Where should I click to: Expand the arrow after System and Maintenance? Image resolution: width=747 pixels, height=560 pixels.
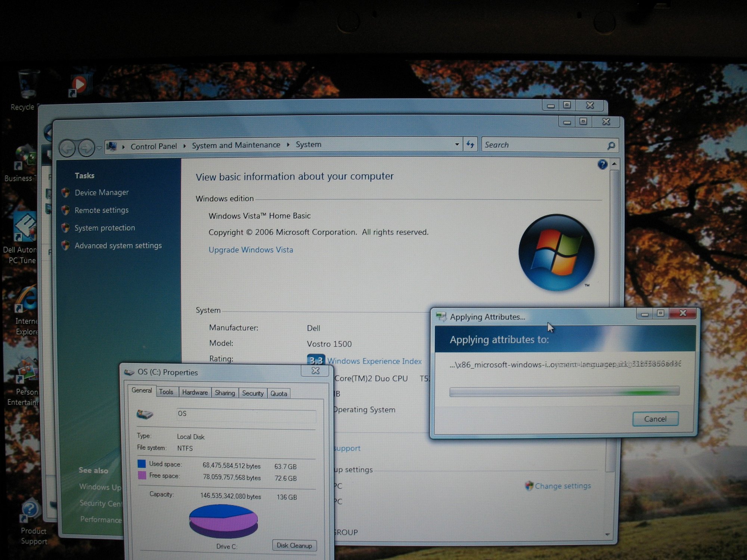coord(288,145)
